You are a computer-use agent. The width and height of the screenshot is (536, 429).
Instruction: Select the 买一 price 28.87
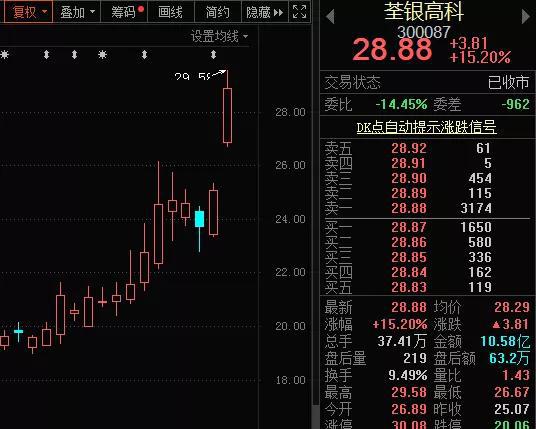click(409, 227)
